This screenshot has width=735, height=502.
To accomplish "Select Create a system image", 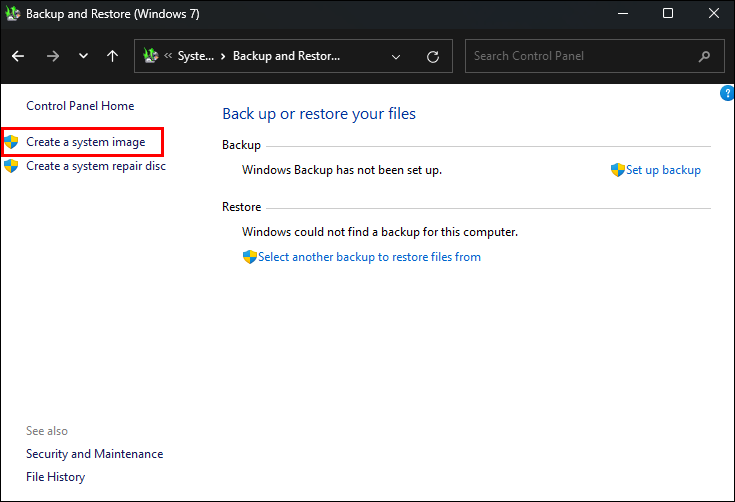I will click(x=85, y=142).
